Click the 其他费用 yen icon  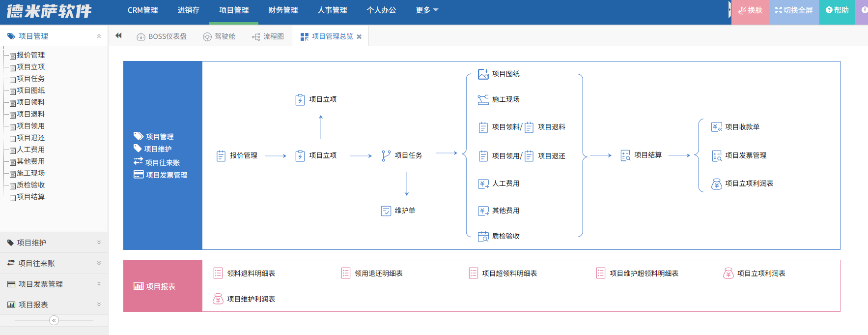pyautogui.click(x=483, y=211)
